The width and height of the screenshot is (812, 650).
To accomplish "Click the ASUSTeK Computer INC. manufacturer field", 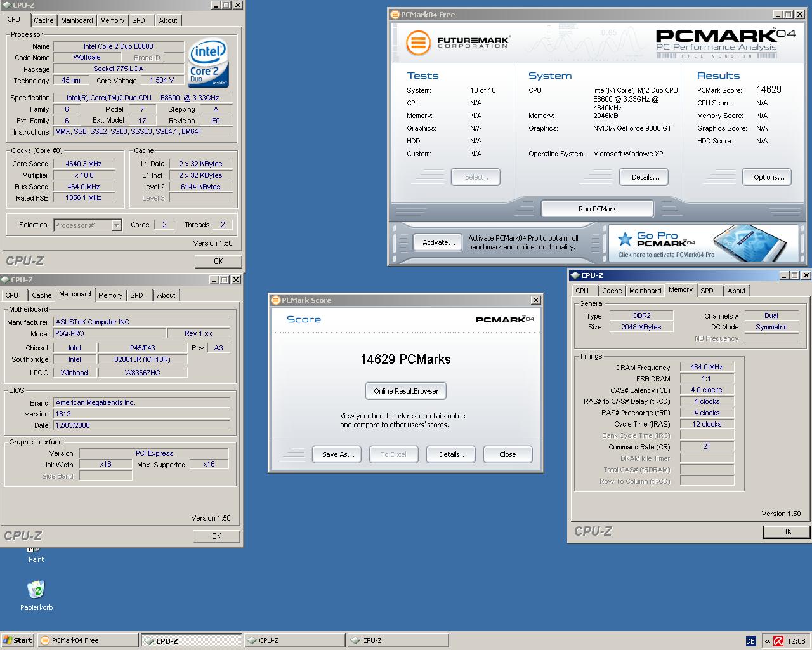I will [141, 322].
